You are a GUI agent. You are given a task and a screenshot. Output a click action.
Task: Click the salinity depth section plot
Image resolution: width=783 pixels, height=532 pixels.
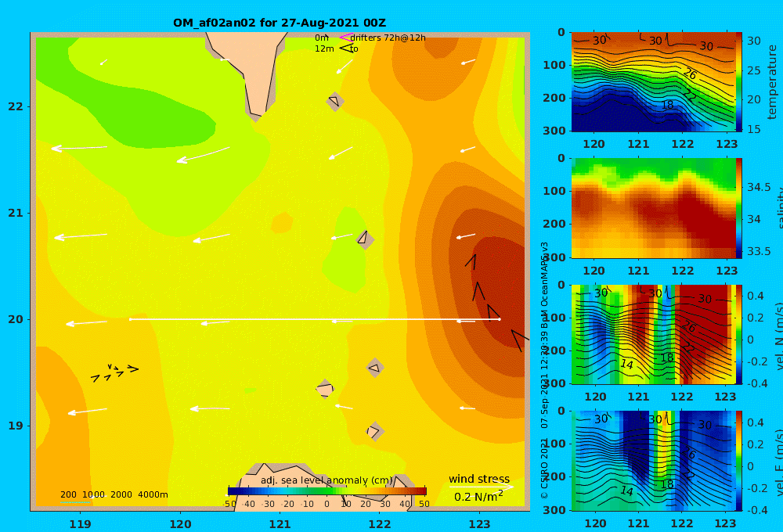[x=654, y=208]
